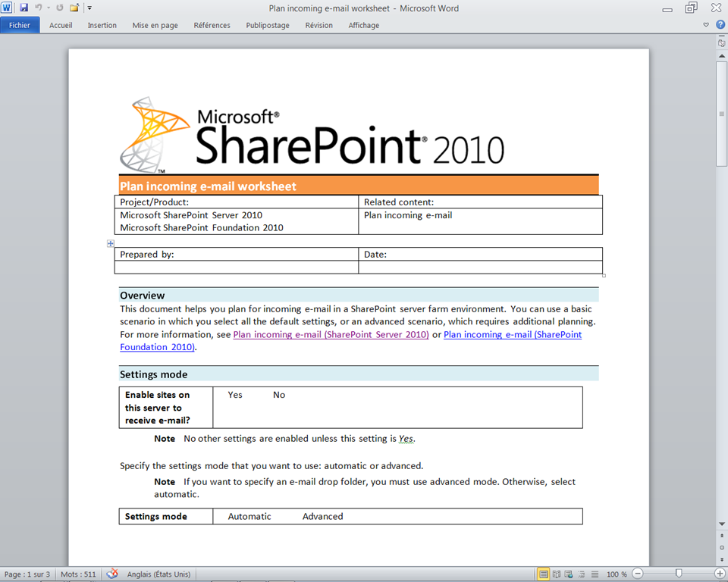Open the Word Help question mark
This screenshot has width=728, height=582.
point(720,24)
